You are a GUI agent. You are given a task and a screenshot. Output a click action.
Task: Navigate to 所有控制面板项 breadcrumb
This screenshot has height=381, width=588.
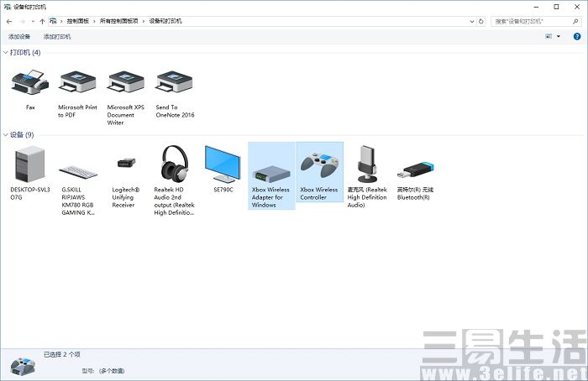(119, 21)
